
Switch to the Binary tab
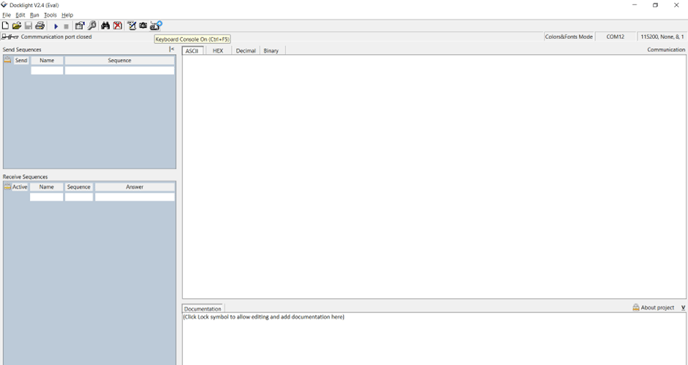coord(271,51)
